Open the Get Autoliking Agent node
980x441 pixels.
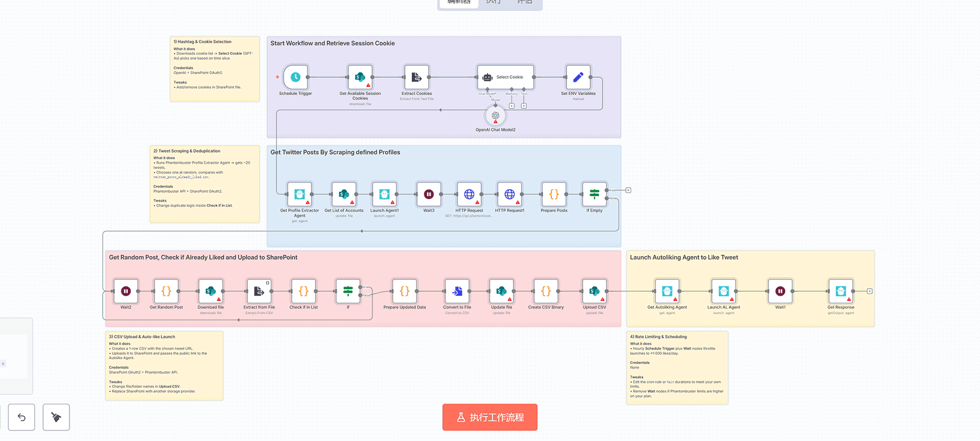point(667,291)
